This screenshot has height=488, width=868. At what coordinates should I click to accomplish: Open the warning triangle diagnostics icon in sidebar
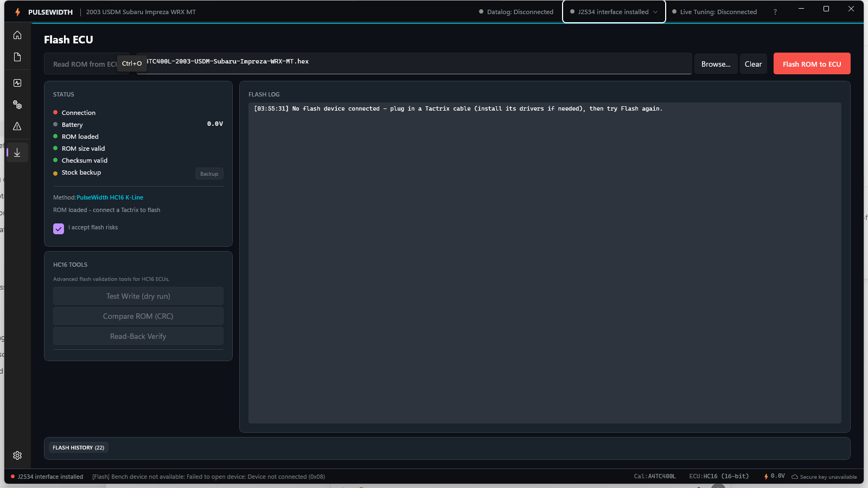coord(17,126)
